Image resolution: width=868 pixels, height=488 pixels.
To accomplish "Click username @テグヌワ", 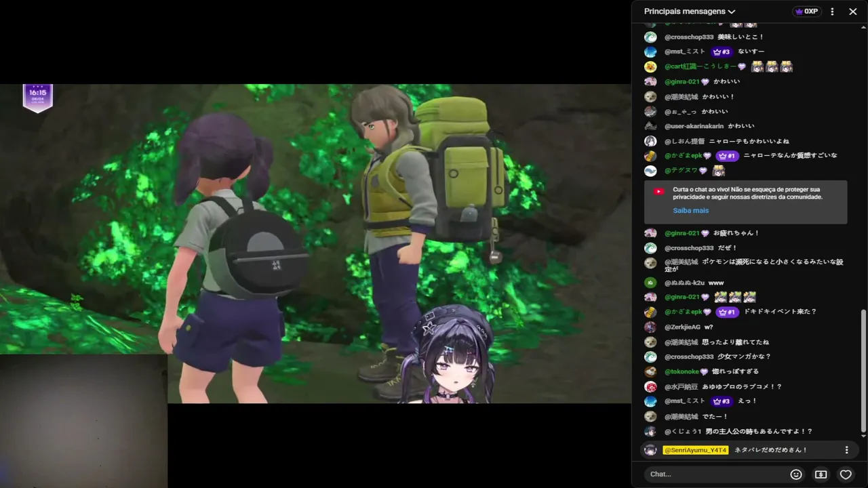I will 681,171.
